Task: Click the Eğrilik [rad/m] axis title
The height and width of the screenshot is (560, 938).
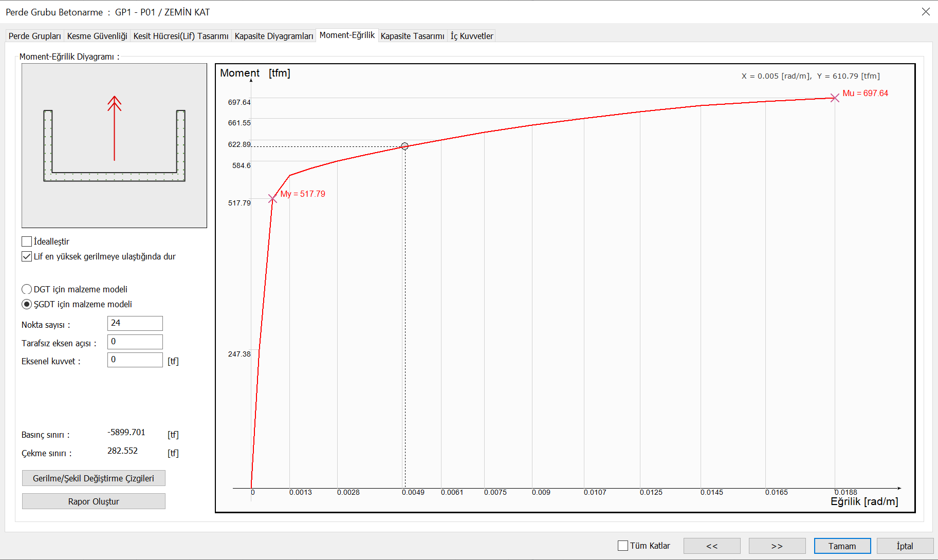Action: [865, 501]
